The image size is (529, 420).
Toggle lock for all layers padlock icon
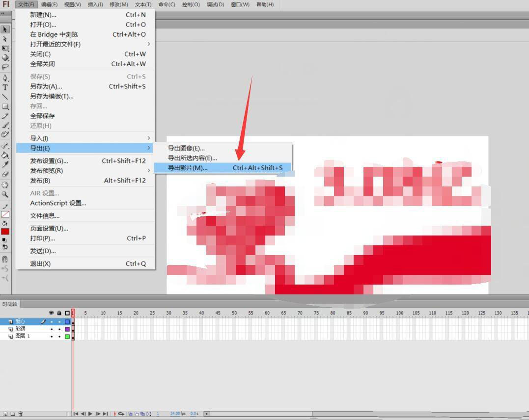point(59,313)
